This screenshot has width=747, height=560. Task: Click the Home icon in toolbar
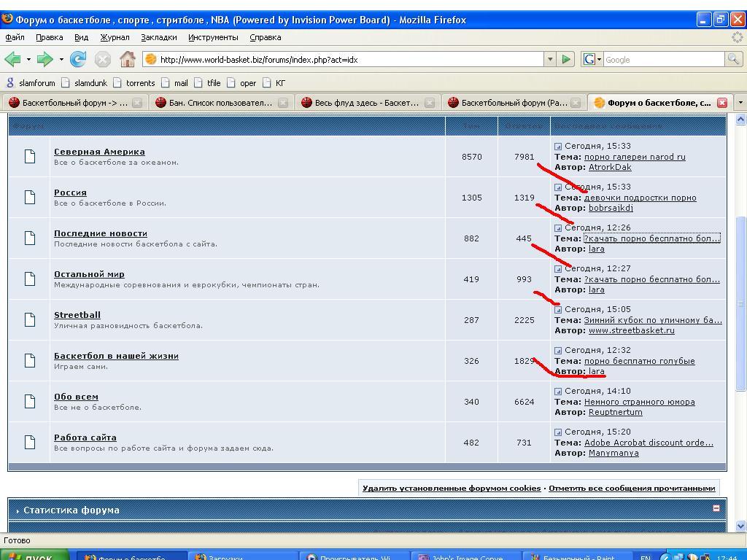[x=128, y=60]
